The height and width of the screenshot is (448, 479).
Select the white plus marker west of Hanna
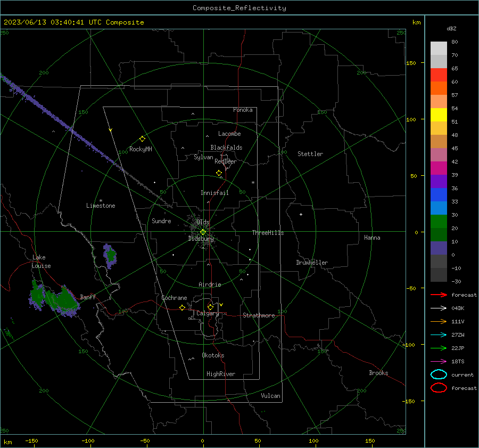(x=301, y=214)
